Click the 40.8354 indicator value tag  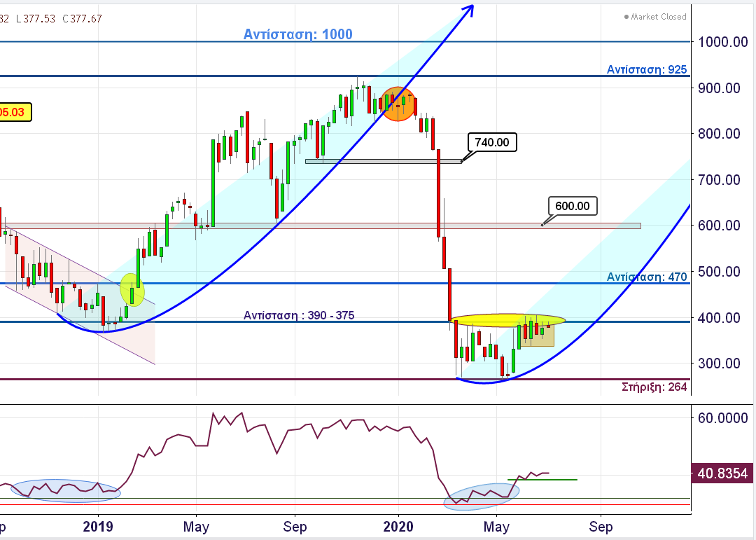pyautogui.click(x=722, y=473)
